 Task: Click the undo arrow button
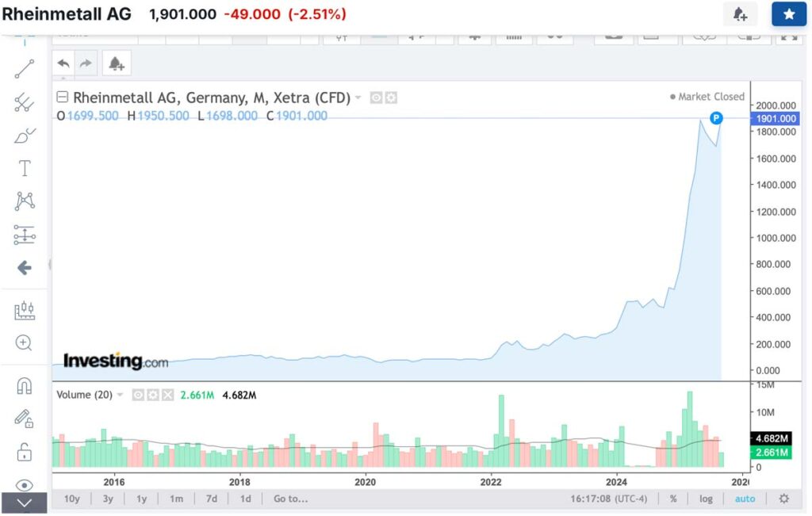[x=63, y=63]
